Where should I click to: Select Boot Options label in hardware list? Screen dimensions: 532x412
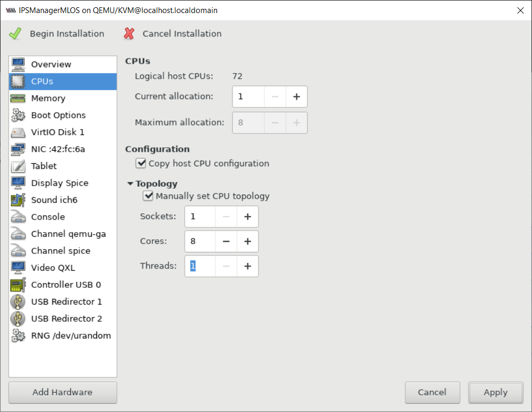(58, 115)
